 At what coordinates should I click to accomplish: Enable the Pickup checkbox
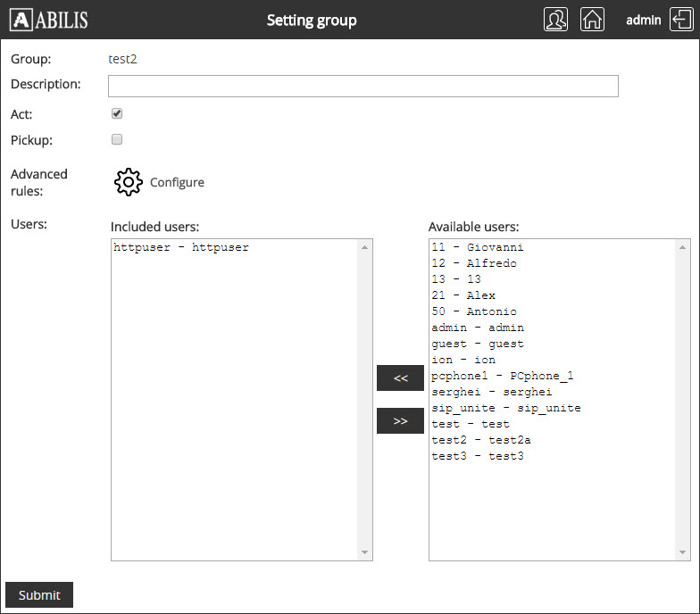(117, 139)
